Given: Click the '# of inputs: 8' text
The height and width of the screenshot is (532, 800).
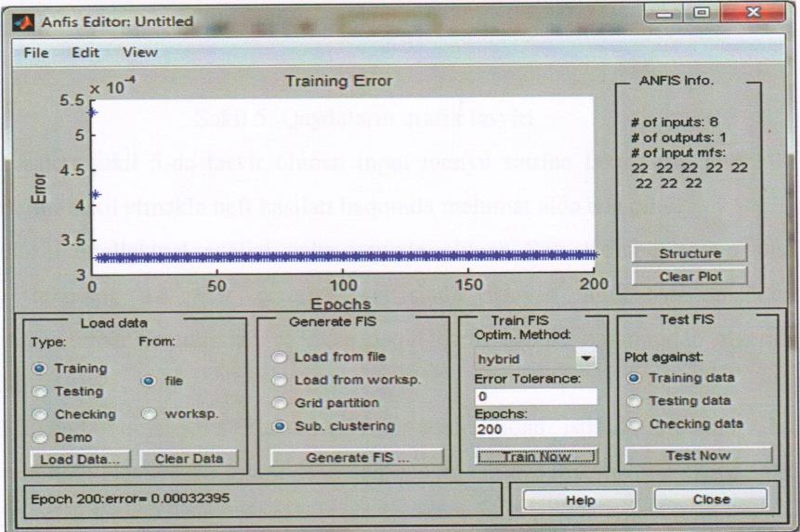Looking at the screenshot, I should point(675,123).
